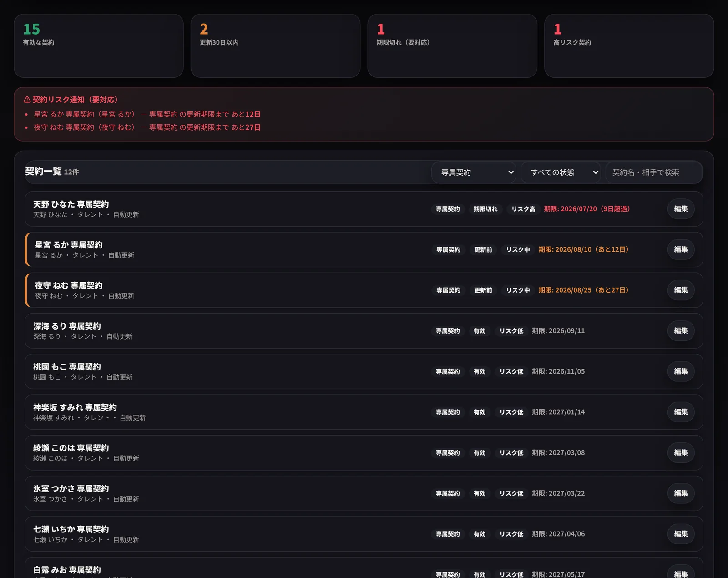Open the 専属契約 contract type dropdown
The height and width of the screenshot is (578, 728).
(x=474, y=172)
